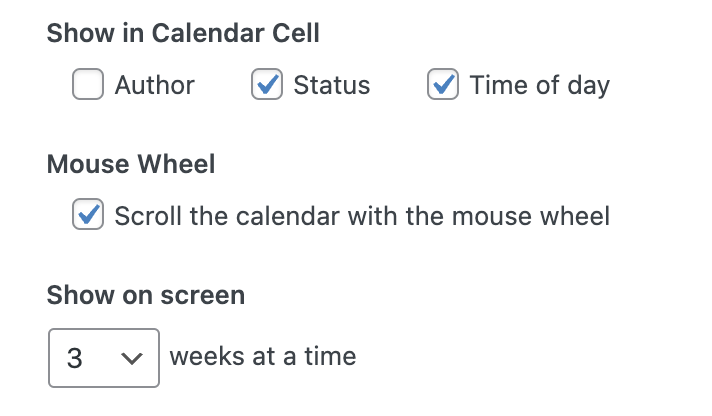Click the chevron arrow in the weeks dropdown
712x416 pixels.
pyautogui.click(x=132, y=358)
